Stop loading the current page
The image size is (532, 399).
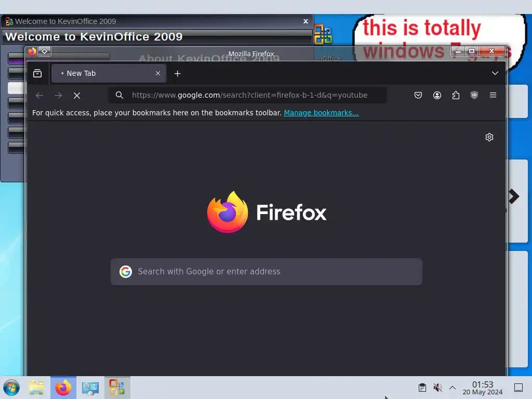77,96
